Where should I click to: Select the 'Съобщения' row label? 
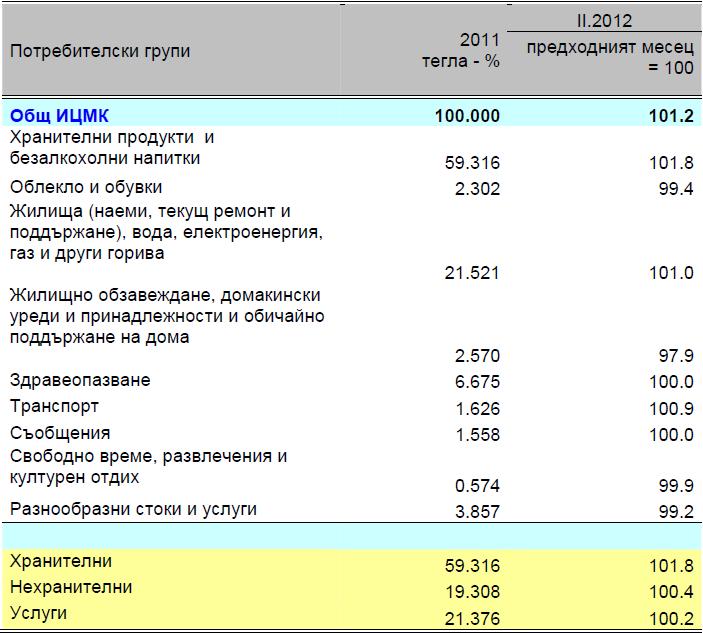[60, 433]
